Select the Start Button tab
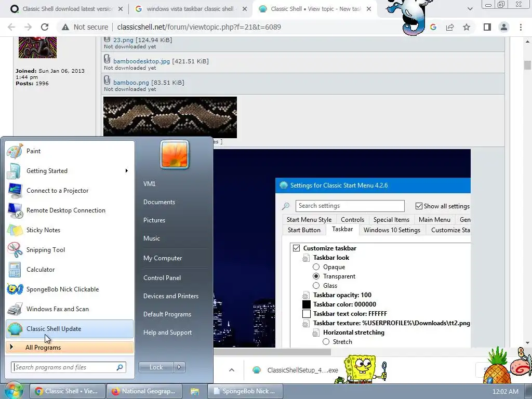Image resolution: width=532 pixels, height=399 pixels. point(304,230)
